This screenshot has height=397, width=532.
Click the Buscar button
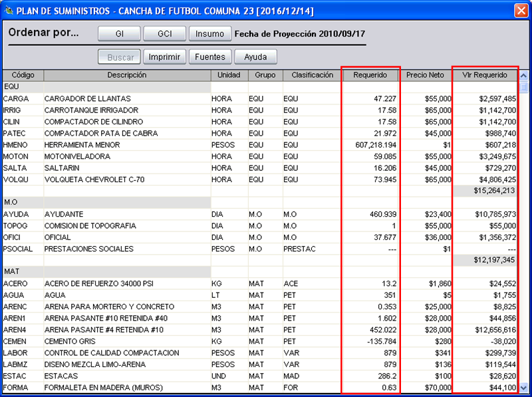point(119,57)
